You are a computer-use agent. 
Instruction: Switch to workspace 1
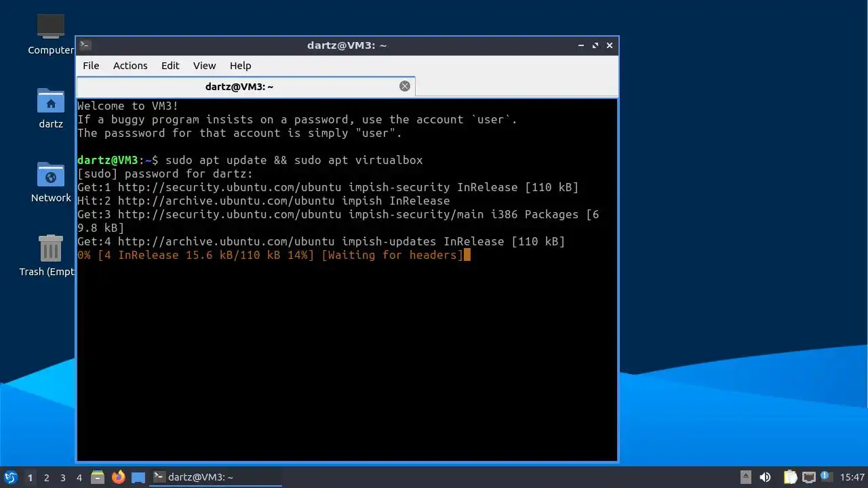[x=30, y=478]
